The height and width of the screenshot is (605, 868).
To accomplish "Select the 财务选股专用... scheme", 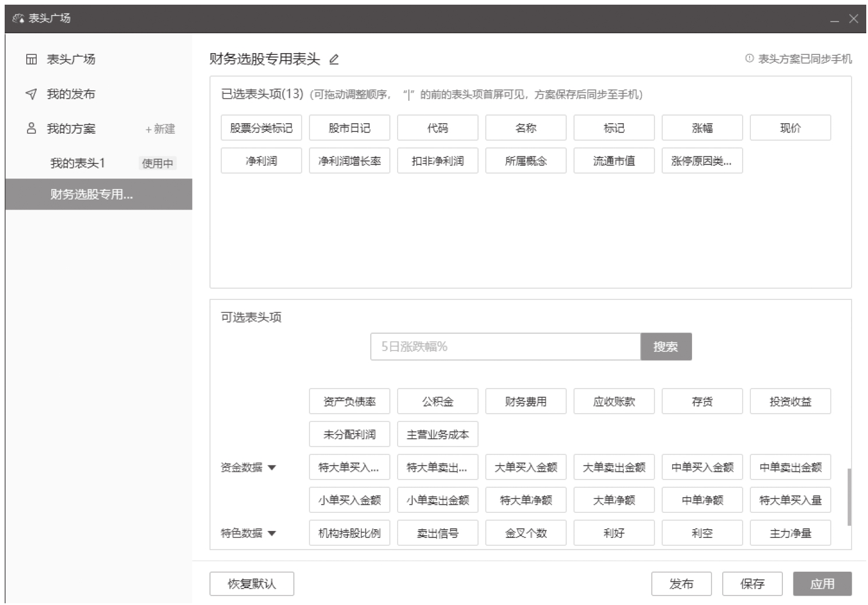I will tap(99, 194).
